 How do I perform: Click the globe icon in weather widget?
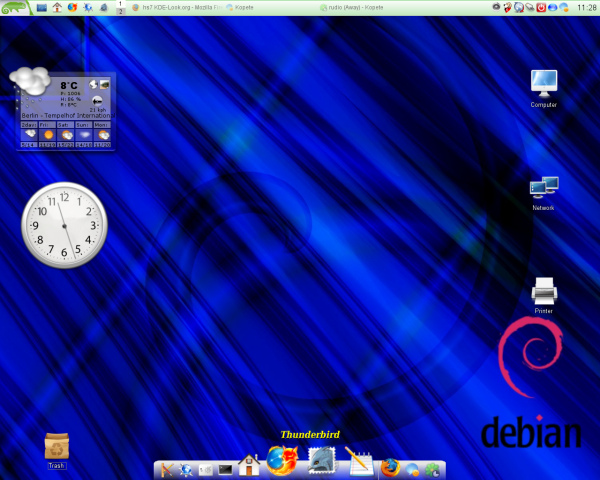(x=93, y=84)
